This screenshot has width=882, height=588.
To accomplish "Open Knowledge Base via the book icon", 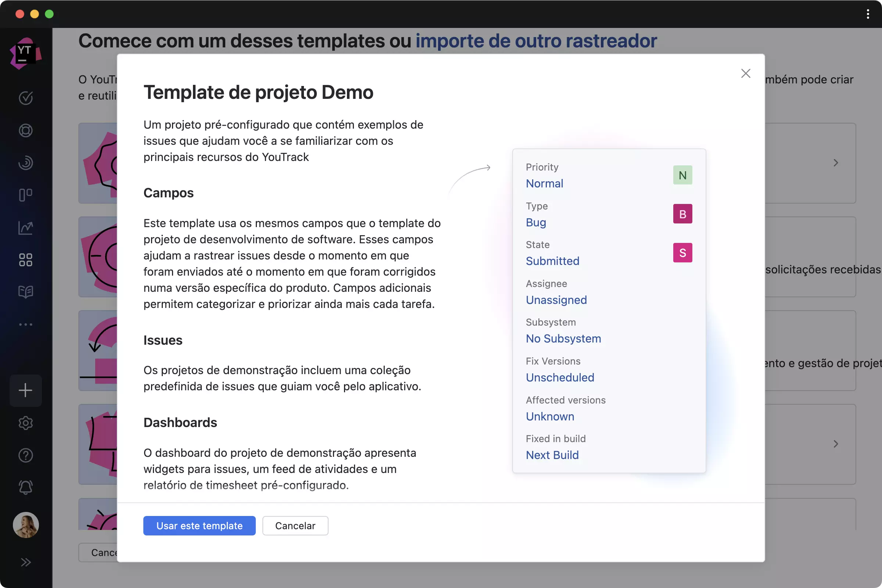I will pos(25,291).
